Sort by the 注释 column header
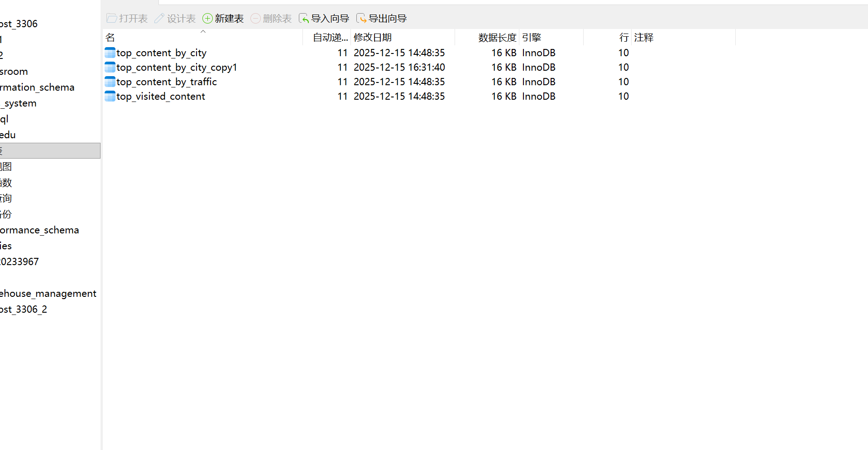868x450 pixels. [684, 38]
